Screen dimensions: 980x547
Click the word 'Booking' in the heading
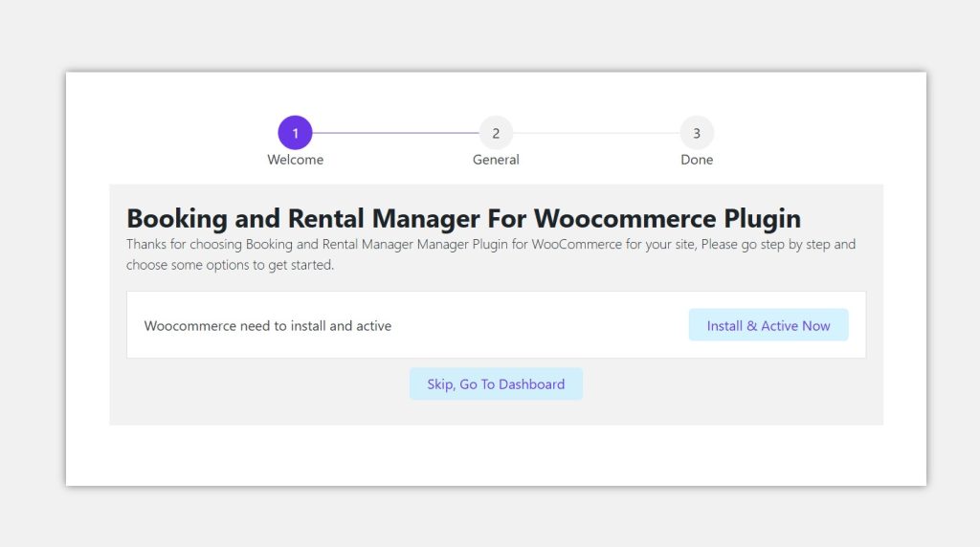click(176, 218)
